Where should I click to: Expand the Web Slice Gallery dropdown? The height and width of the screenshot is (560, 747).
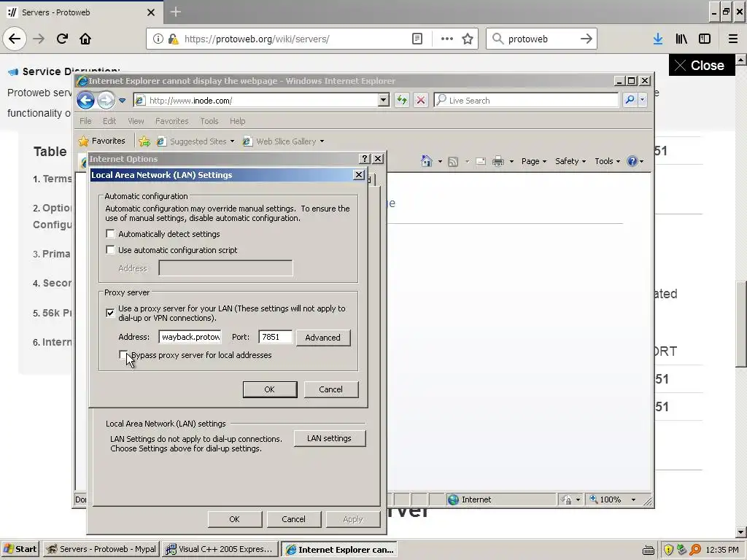pos(322,141)
